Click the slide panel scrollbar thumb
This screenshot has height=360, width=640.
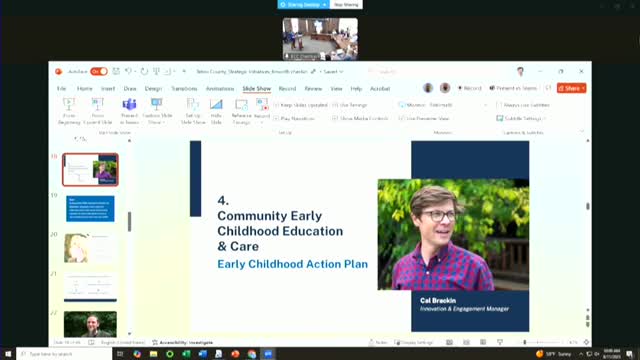(x=129, y=222)
